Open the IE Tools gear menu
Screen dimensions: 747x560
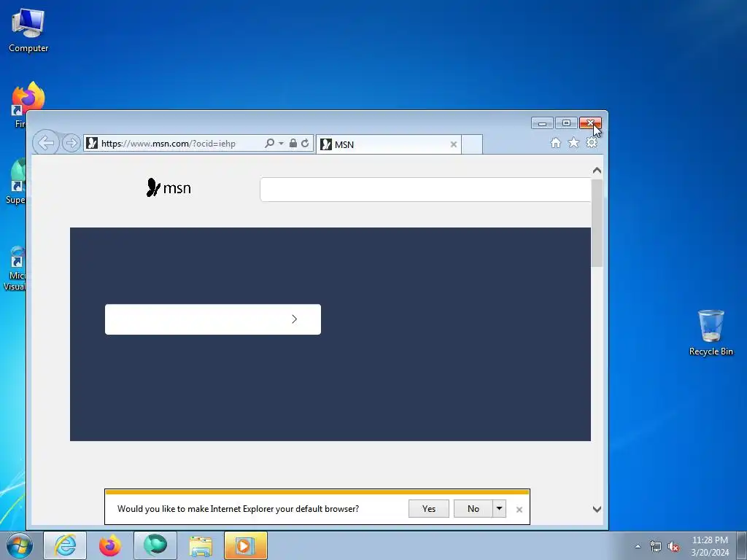click(x=592, y=143)
